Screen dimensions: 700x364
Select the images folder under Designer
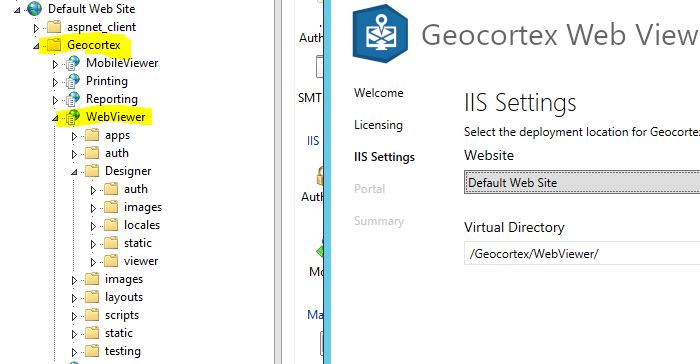pos(143,207)
